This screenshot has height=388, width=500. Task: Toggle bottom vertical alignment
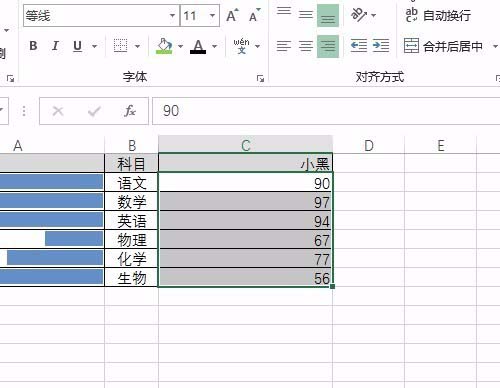pos(328,15)
